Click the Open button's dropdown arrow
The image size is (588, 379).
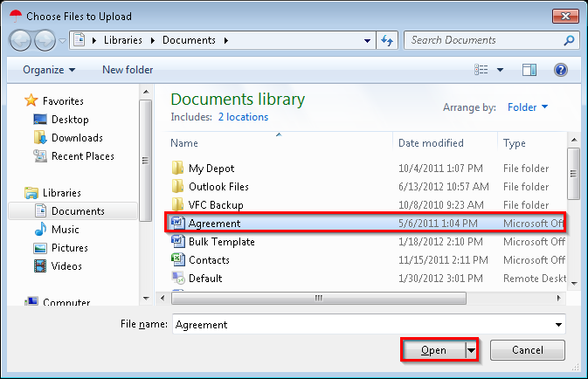pyautogui.click(x=472, y=350)
